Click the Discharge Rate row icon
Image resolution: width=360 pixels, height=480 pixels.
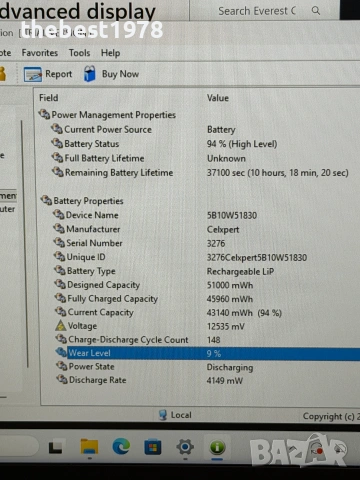pyautogui.click(x=62, y=379)
